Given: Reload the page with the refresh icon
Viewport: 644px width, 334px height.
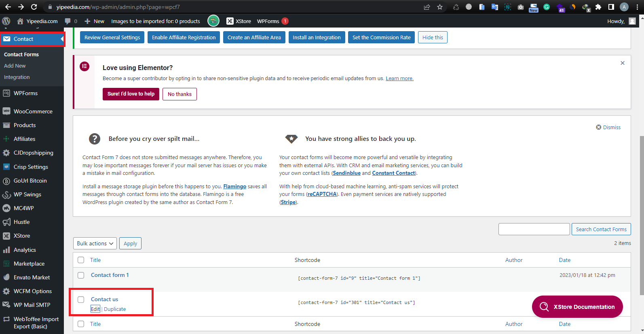Looking at the screenshot, I should [34, 7].
